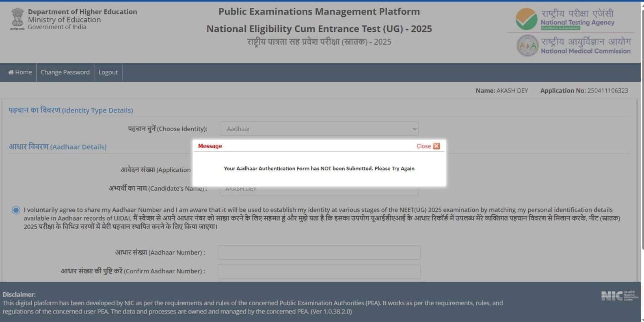Click the Aadhaar authentication error message text

(x=319, y=168)
